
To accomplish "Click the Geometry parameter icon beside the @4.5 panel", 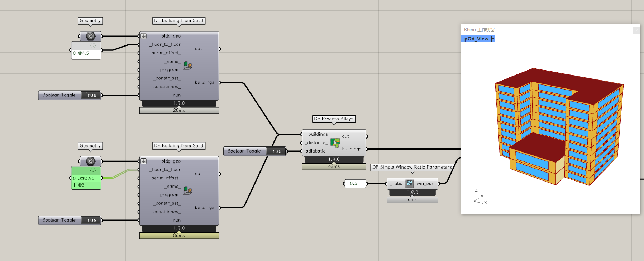I will tap(90, 36).
